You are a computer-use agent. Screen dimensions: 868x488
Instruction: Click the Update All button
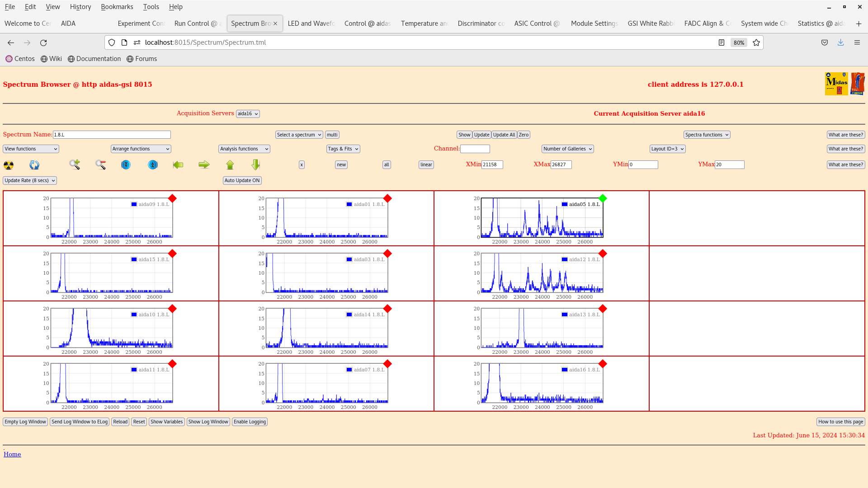pyautogui.click(x=504, y=135)
